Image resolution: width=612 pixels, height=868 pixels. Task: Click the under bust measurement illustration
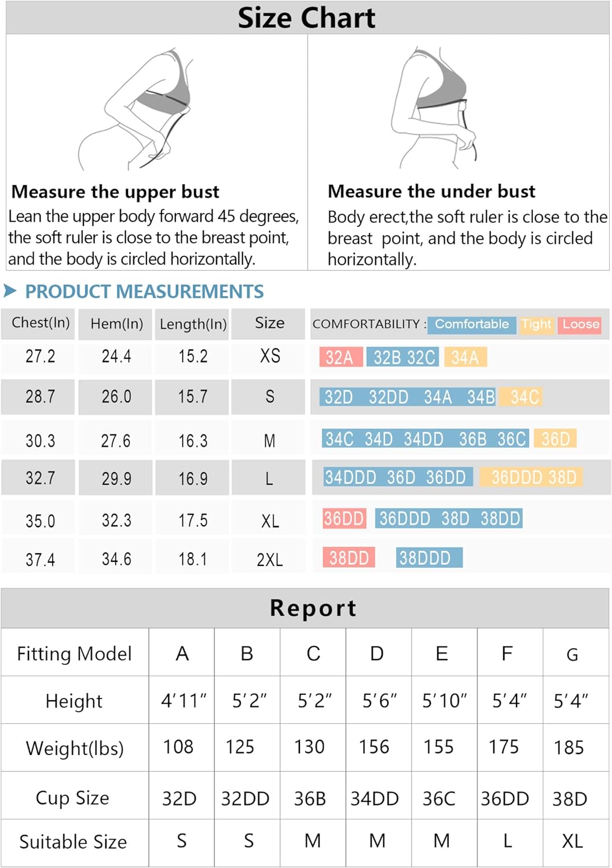(434, 108)
